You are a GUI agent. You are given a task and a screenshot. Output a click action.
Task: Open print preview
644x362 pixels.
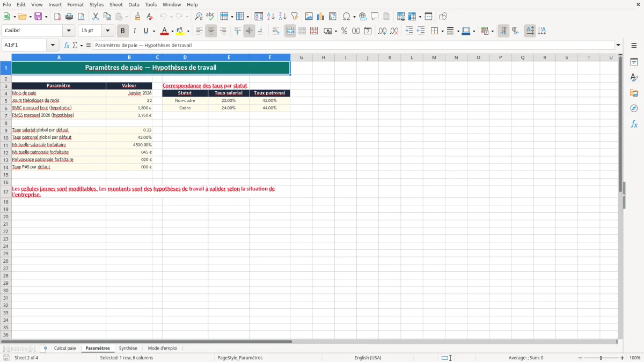point(81,16)
